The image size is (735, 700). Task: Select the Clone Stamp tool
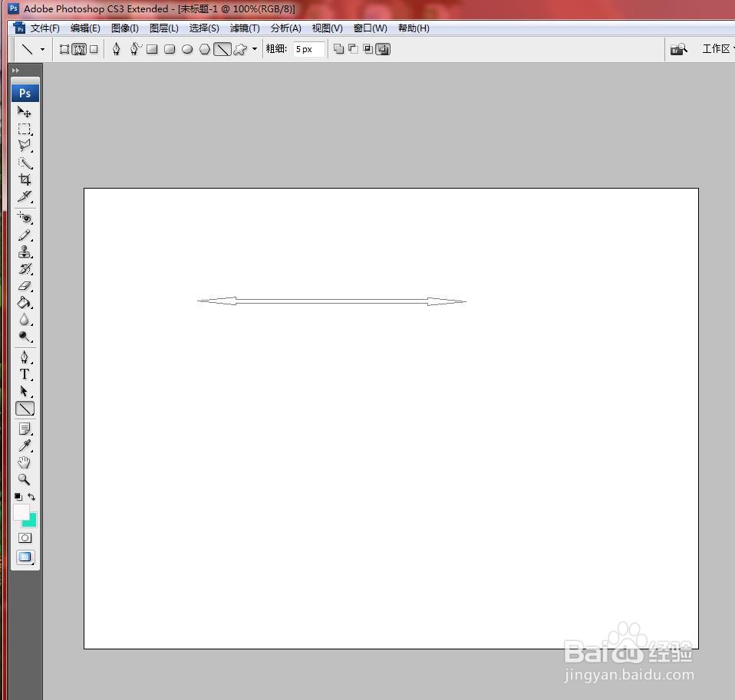[24, 252]
